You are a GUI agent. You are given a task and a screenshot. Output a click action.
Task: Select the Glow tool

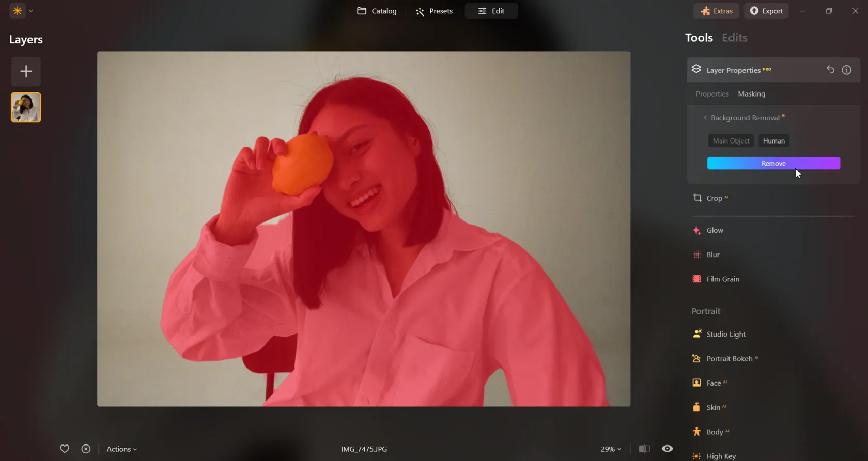[715, 230]
